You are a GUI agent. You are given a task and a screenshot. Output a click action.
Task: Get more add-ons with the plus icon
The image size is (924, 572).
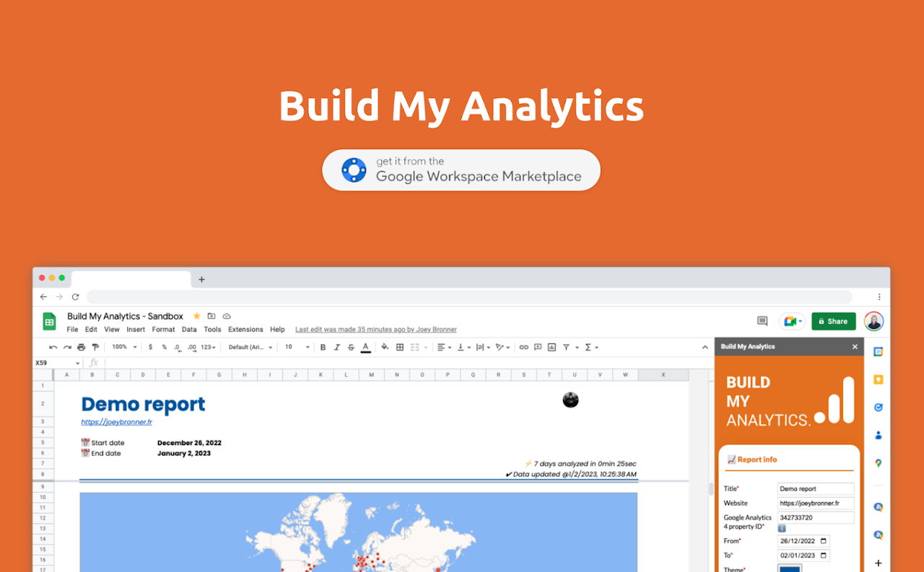(x=879, y=563)
